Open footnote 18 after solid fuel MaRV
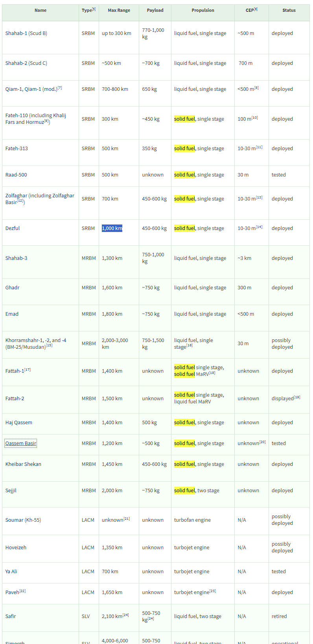Screen dimensions: 313x644 [x=212, y=373]
